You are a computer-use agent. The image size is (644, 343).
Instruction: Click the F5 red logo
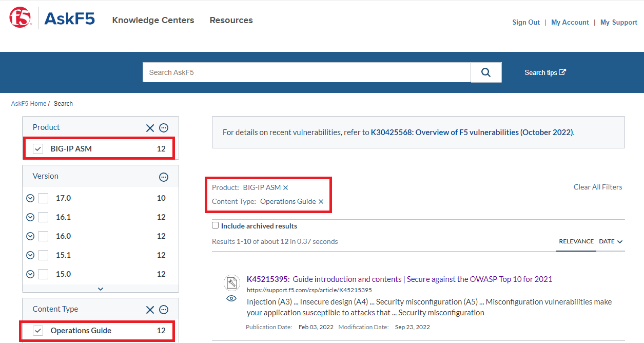(21, 17)
